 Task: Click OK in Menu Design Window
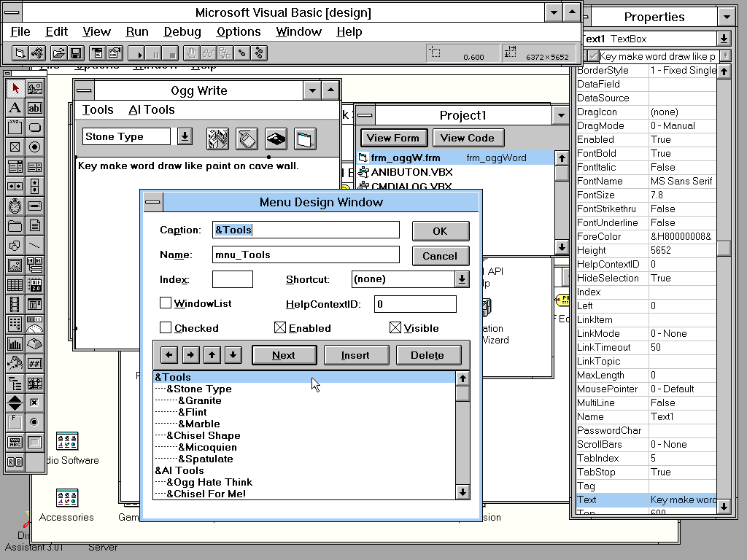[x=440, y=231]
